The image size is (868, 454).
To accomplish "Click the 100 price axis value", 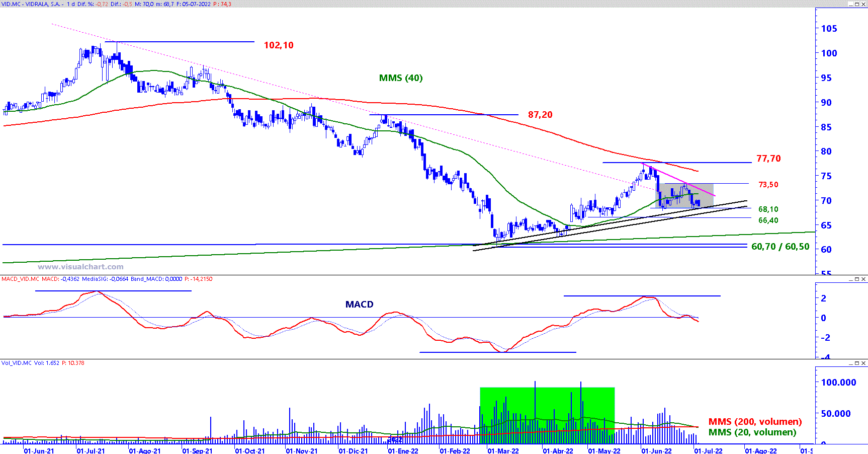I will 829,53.
